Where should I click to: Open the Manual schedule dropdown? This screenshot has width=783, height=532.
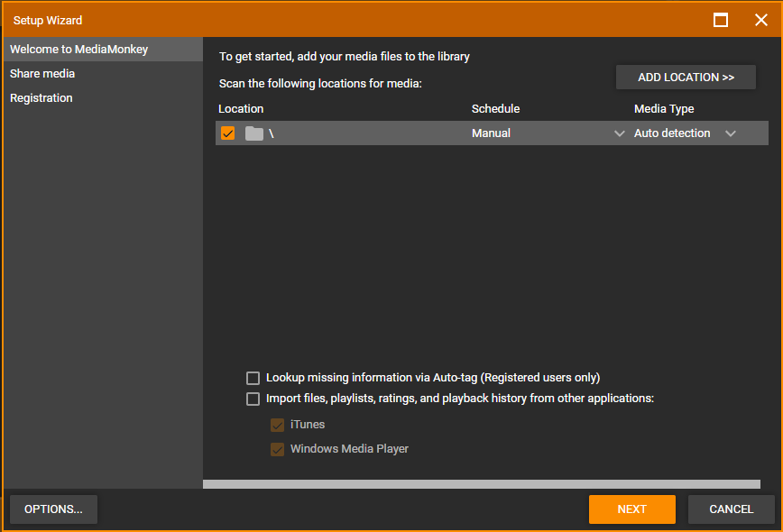[619, 133]
